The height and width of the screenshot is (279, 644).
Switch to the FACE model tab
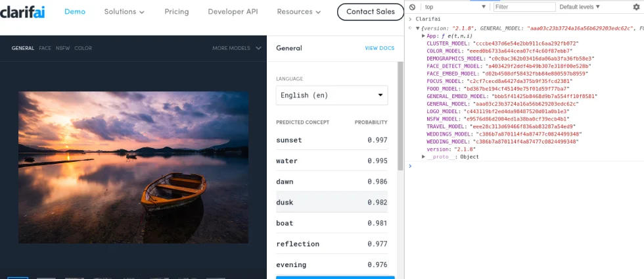45,48
